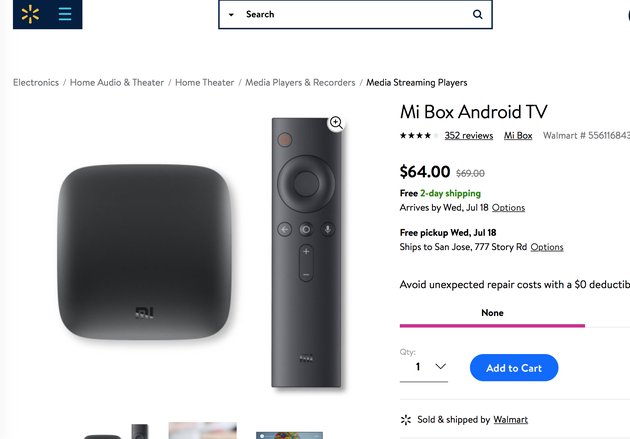
Task: Click the search magnifier icon
Action: pos(478,15)
